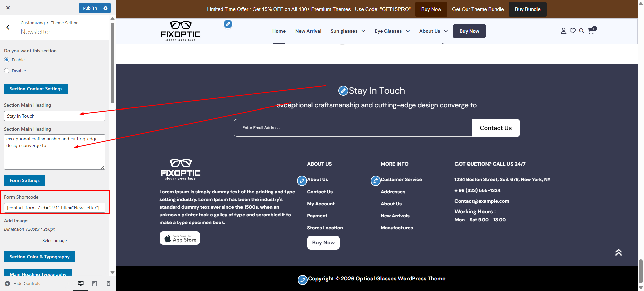Image resolution: width=644 pixels, height=291 pixels.
Task: Open the wishlist heart icon
Action: click(x=573, y=31)
